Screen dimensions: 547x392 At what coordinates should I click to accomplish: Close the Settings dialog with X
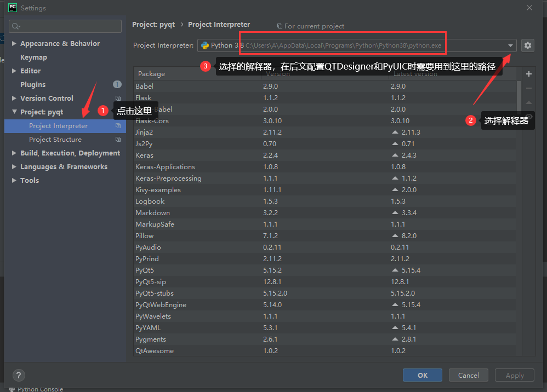(x=529, y=8)
